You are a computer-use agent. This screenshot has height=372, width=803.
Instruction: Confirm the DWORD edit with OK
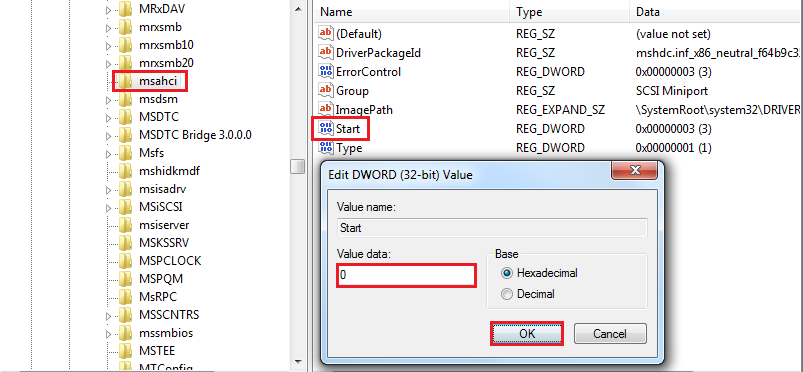pos(527,334)
